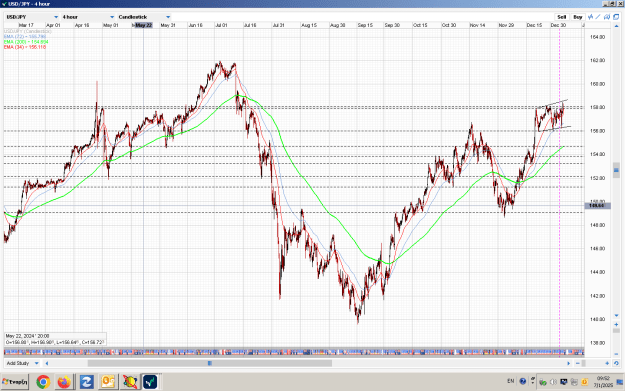The width and height of the screenshot is (625, 391).
Task: Select the draw trendline tool
Action: pyautogui.click(x=598, y=17)
